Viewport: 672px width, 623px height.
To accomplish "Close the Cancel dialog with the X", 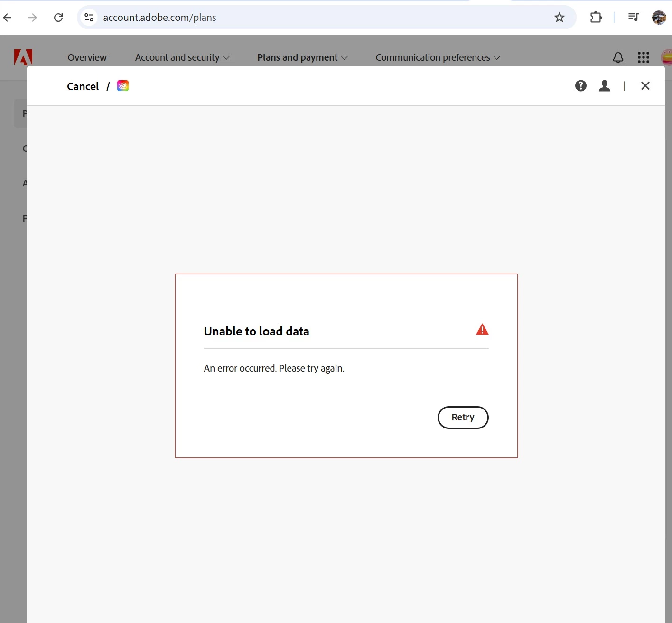I will [x=645, y=86].
